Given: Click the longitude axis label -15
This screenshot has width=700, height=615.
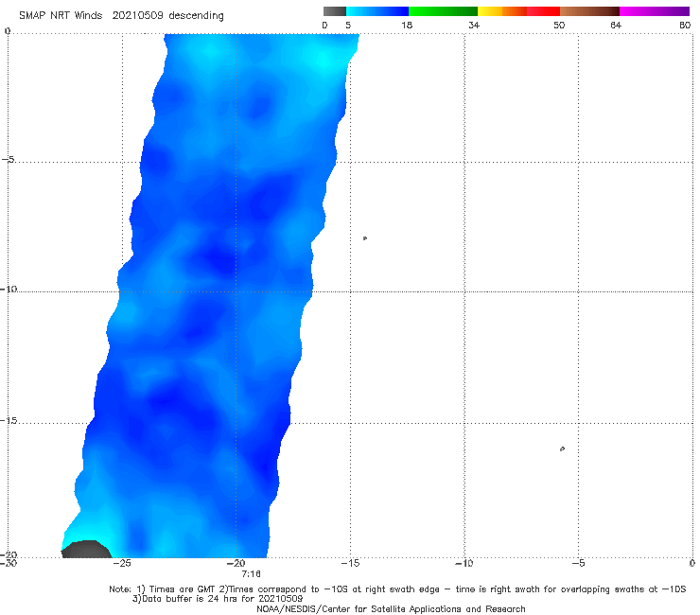Looking at the screenshot, I should 350,563.
